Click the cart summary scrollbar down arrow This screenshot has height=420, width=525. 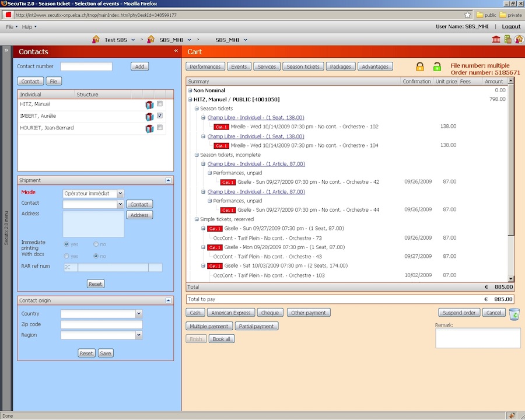tap(510, 279)
